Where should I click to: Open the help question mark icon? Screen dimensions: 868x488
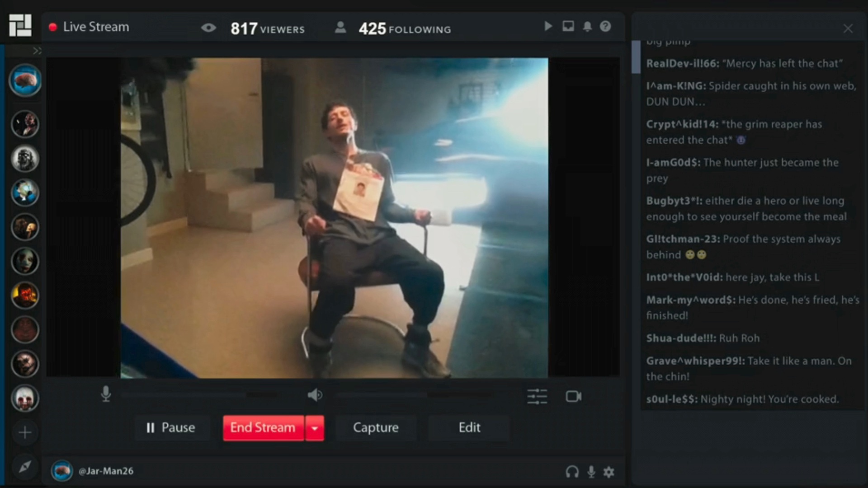[x=605, y=27]
